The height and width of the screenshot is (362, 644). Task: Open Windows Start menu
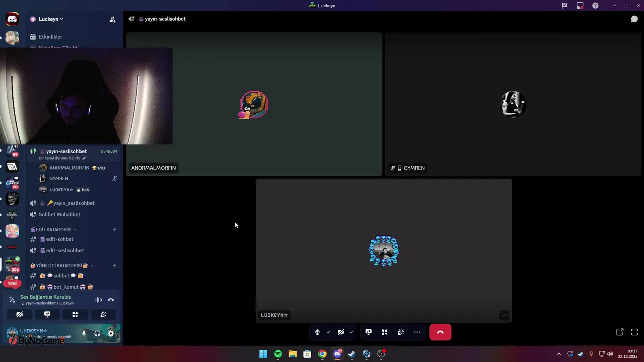263,354
